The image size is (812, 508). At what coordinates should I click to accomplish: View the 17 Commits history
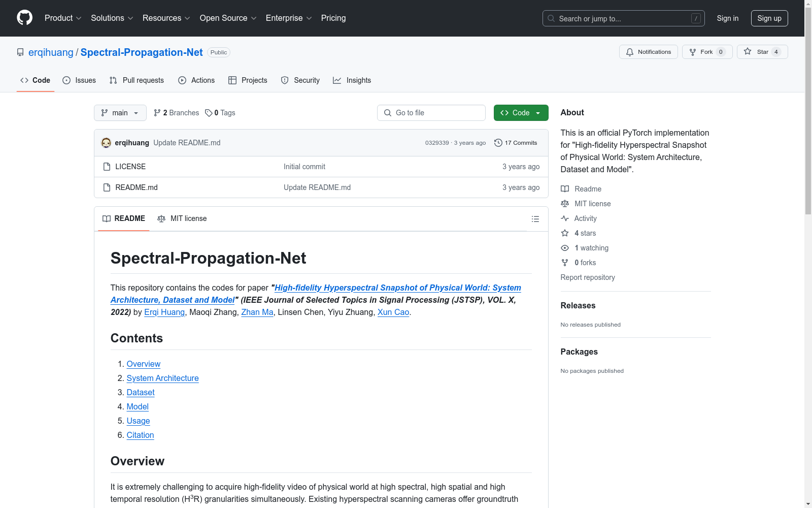[x=516, y=143]
